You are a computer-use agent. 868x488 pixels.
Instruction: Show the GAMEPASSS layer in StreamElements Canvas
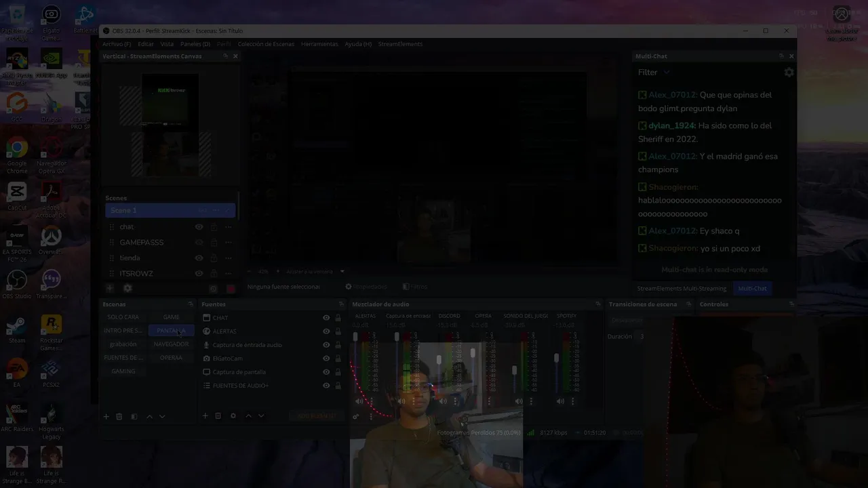point(199,243)
